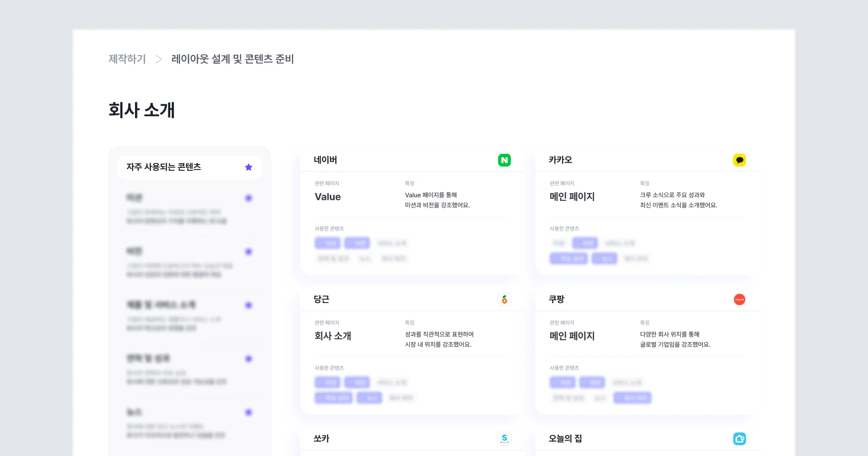
Task: Click the 쏘카 S icon
Action: click(504, 438)
